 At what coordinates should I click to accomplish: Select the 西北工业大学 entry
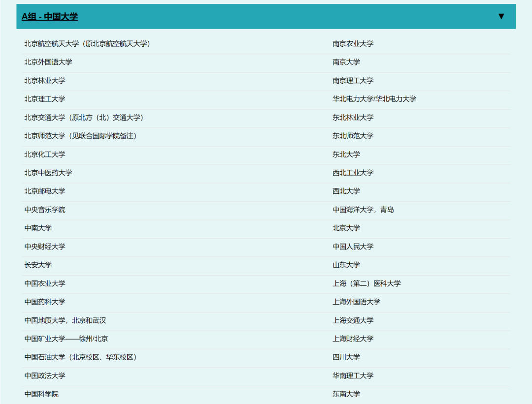(353, 173)
